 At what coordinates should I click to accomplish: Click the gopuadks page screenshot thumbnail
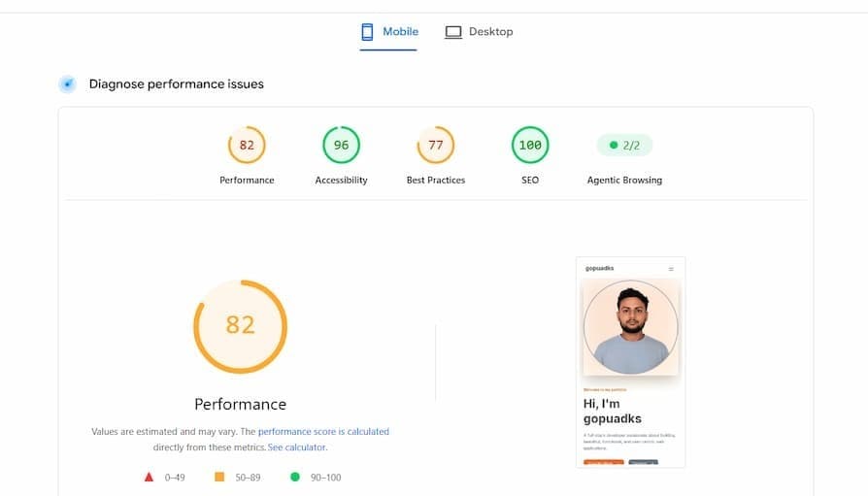[x=630, y=362]
